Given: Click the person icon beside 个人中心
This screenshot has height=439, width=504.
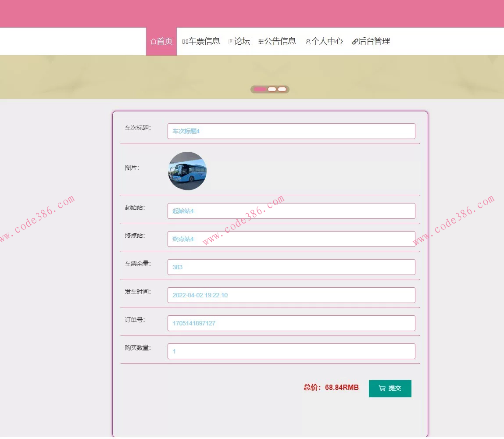Looking at the screenshot, I should tap(307, 41).
